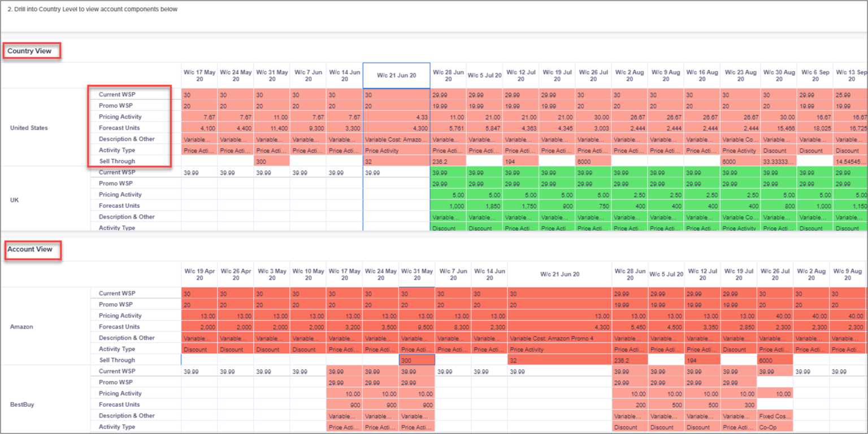
Task: Select Amazon forecast units cell 9,500
Action: tap(416, 327)
